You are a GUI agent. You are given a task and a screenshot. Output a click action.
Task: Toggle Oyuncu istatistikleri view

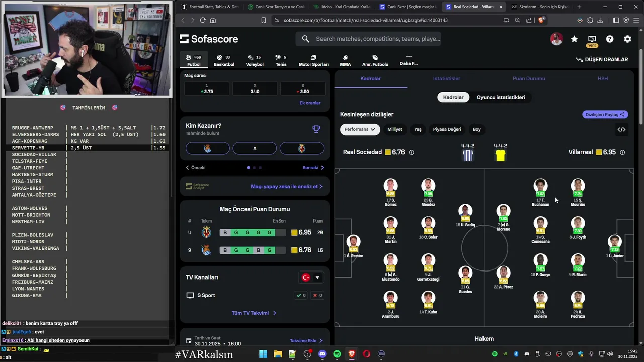[x=501, y=97]
